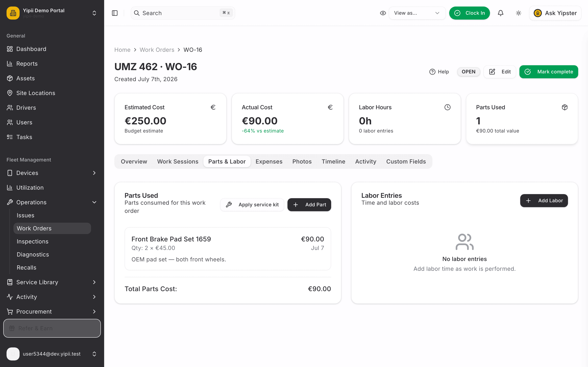The height and width of the screenshot is (367, 588).
Task: Switch to the Expenses tab
Action: 269,161
